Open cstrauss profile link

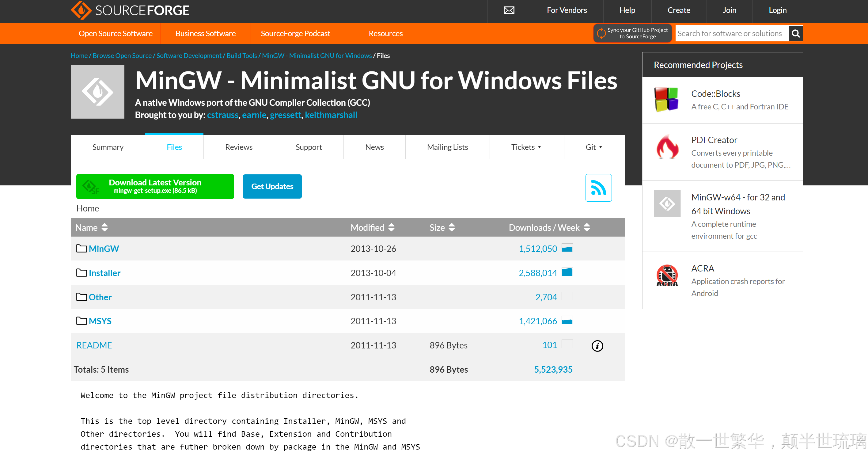(223, 115)
